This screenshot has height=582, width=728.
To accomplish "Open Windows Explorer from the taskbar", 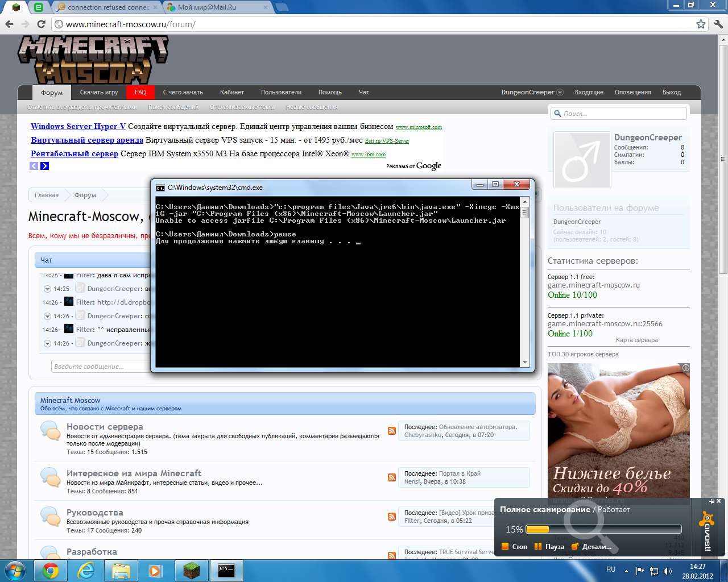I will click(121, 570).
